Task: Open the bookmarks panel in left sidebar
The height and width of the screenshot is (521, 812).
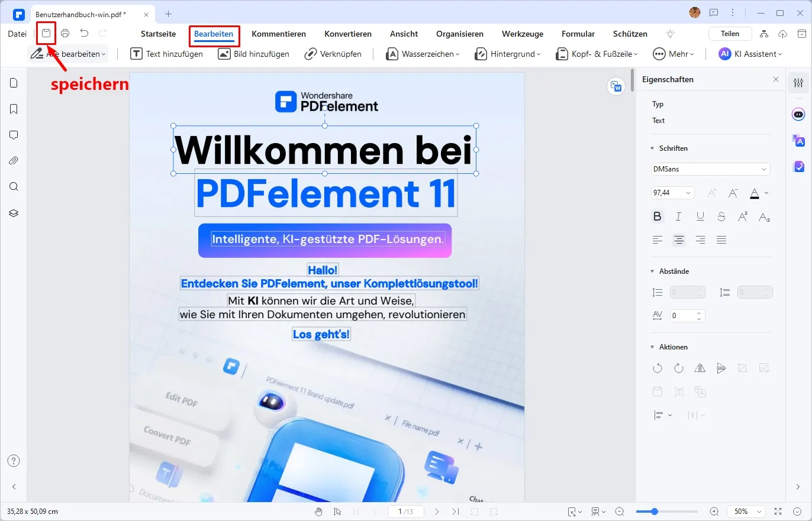Action: point(13,109)
